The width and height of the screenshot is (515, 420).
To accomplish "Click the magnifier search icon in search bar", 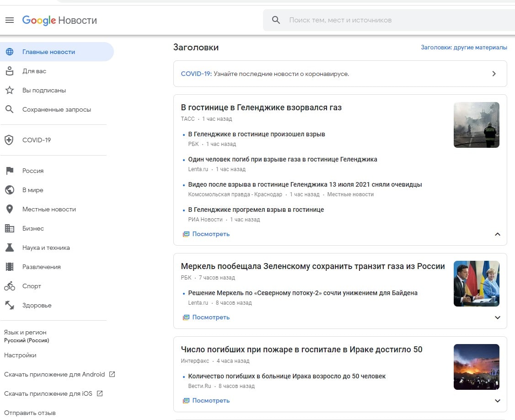I will 276,20.
